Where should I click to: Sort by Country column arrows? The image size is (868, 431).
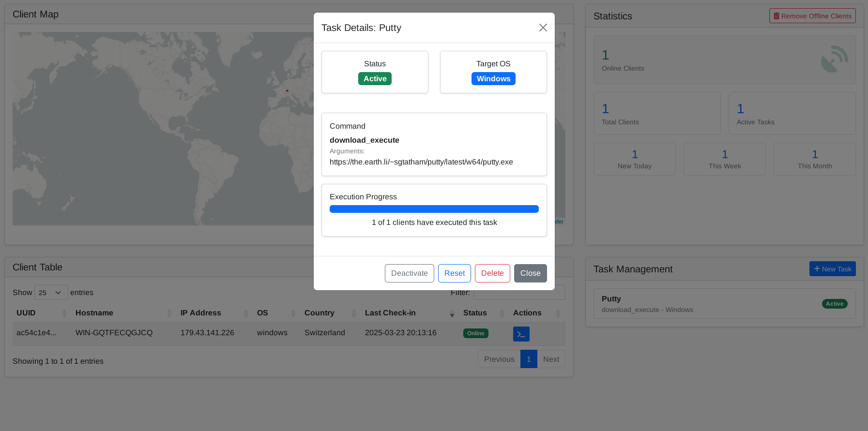354,313
